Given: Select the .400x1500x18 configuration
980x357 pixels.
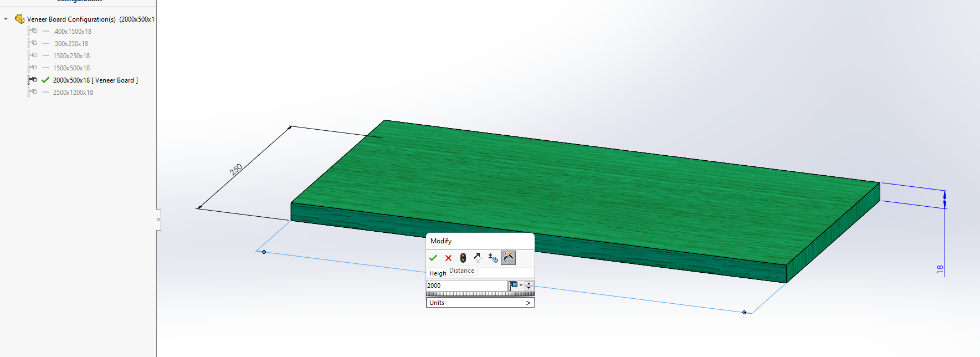Looking at the screenshot, I should click(x=72, y=32).
